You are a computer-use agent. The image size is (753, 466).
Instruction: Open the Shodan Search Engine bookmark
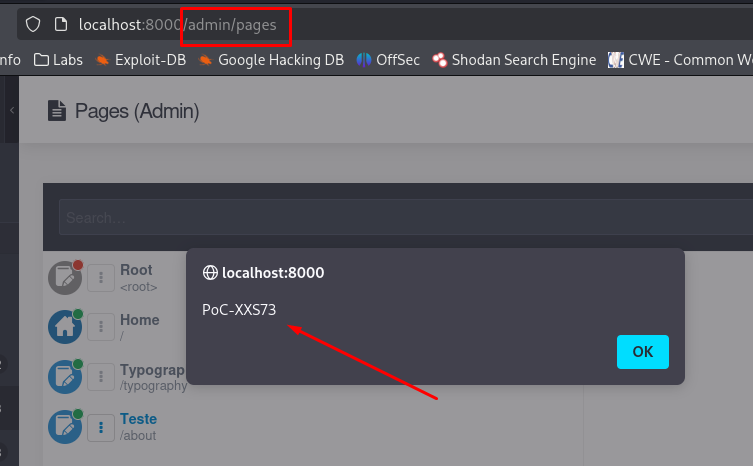[514, 60]
